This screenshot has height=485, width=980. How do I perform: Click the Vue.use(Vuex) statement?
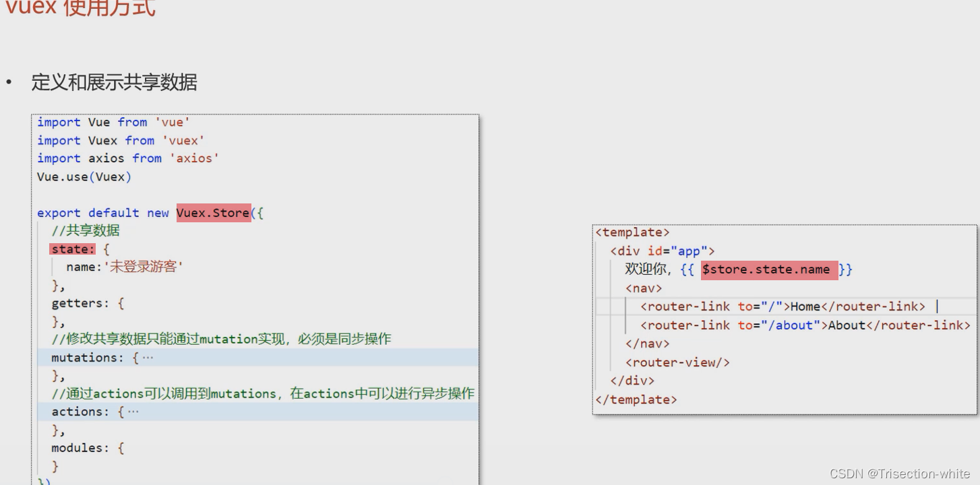[84, 176]
